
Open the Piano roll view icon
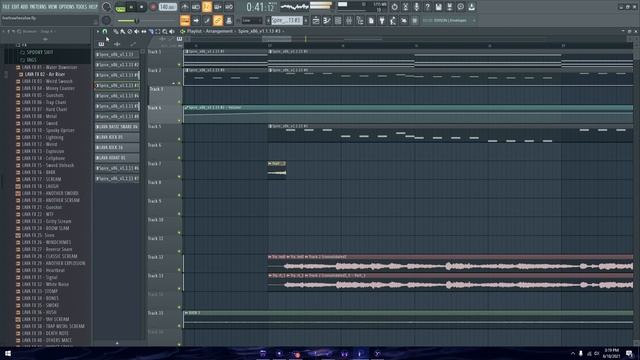point(327,20)
